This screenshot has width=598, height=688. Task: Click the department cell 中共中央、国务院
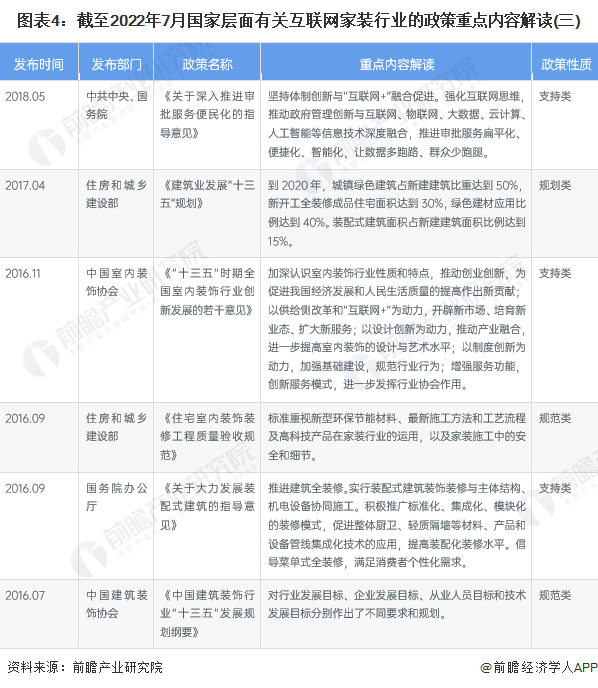[x=116, y=105]
